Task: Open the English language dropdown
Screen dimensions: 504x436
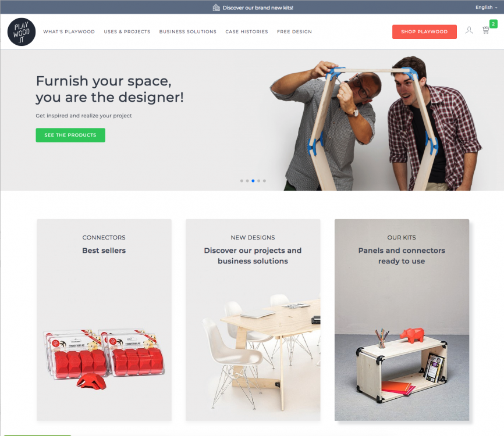Action: 486,8
